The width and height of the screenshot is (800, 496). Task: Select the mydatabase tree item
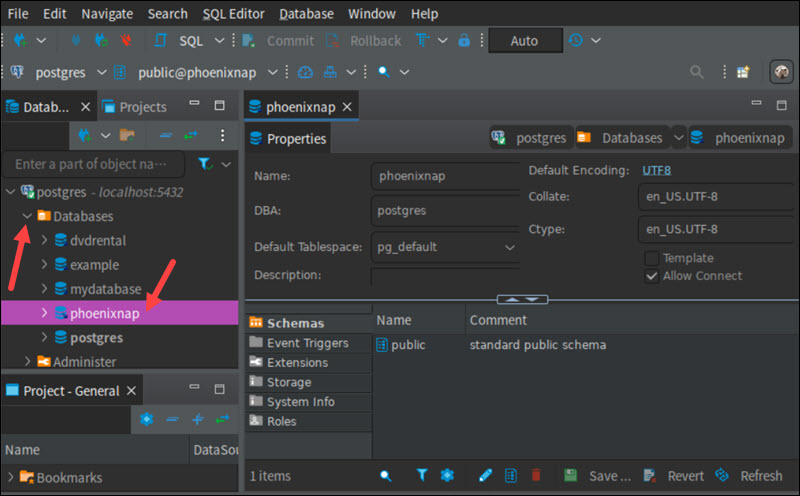click(x=105, y=289)
